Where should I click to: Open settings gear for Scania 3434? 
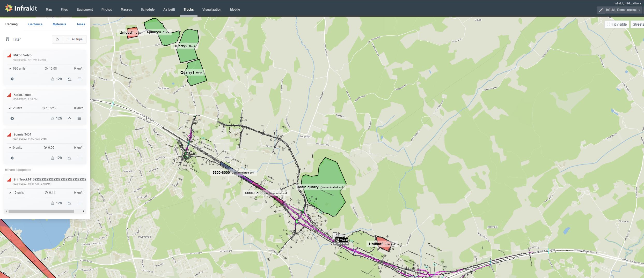pos(12,158)
